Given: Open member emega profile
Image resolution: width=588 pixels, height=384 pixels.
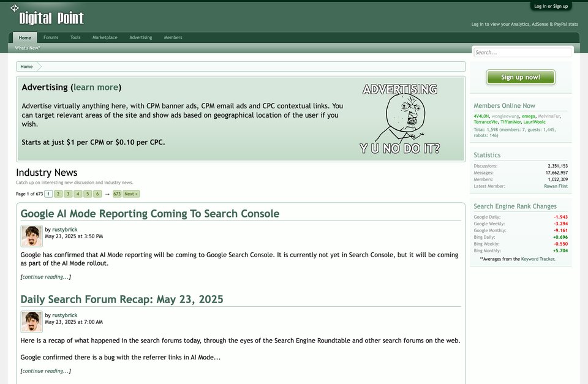Looking at the screenshot, I should click(529, 116).
